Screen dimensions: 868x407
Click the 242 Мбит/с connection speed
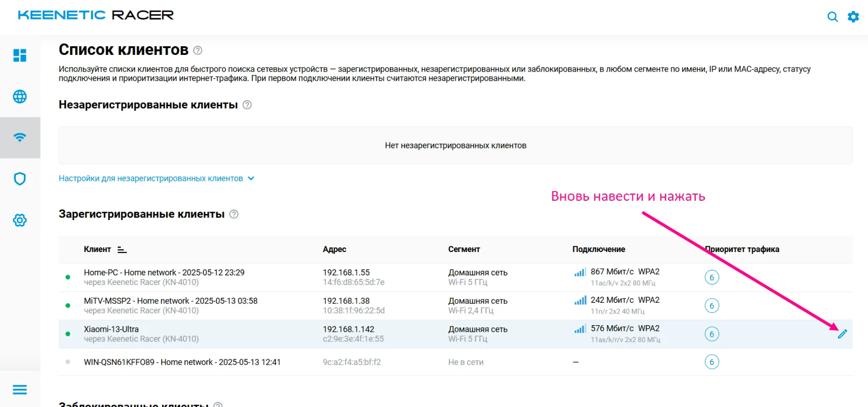pos(612,300)
